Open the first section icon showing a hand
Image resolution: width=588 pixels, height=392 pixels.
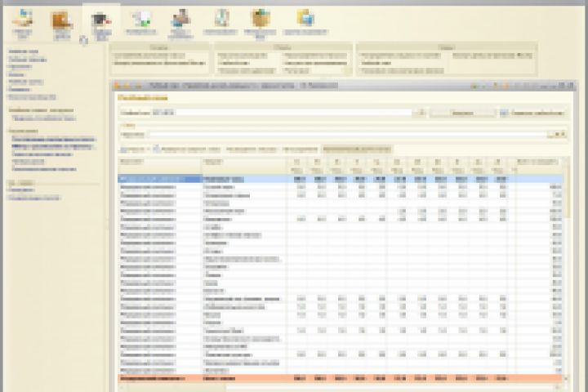22,23
